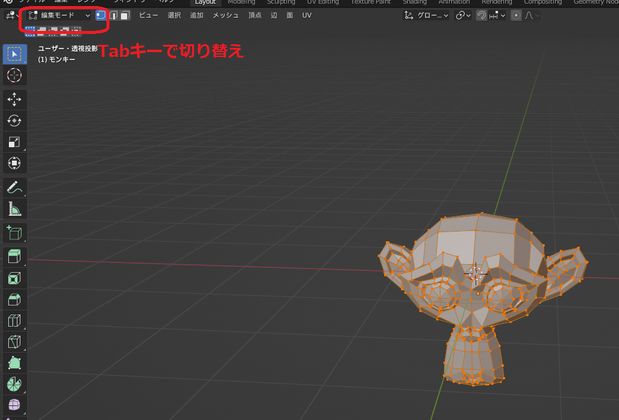This screenshot has height=420, width=619.
Task: Switch to the Rendering workspace tab
Action: coord(497,2)
